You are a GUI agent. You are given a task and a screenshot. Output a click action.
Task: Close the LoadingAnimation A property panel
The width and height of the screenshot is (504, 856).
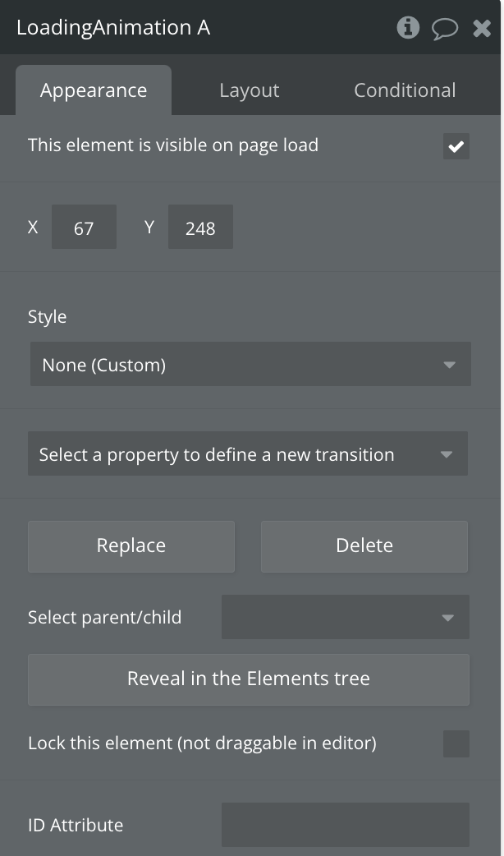(x=482, y=29)
